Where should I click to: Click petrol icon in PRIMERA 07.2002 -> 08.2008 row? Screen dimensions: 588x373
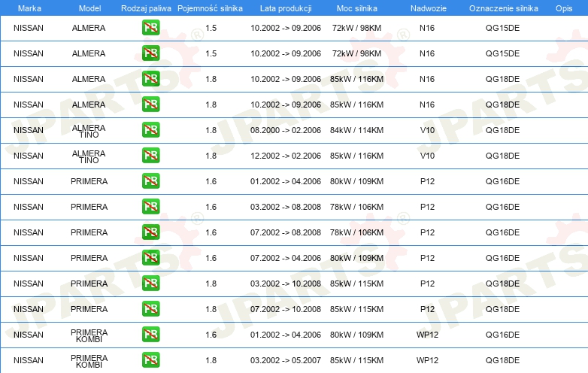[150, 232]
